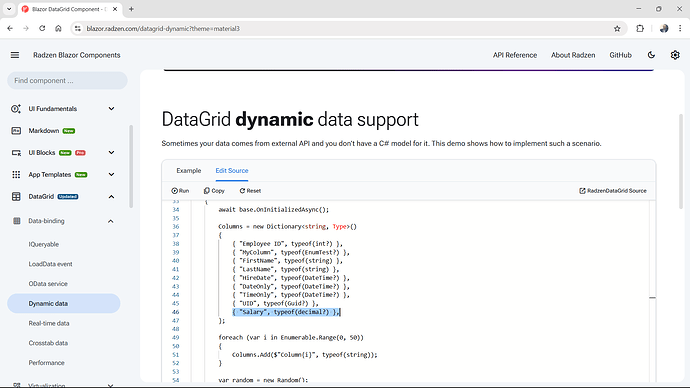The image size is (690, 388).
Task: Open the API Reference link
Action: pyautogui.click(x=515, y=55)
